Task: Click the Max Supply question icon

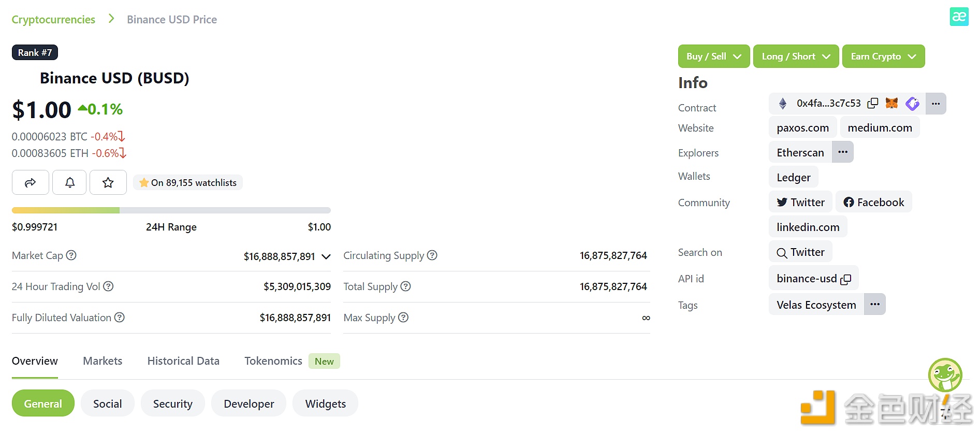Action: coord(403,318)
